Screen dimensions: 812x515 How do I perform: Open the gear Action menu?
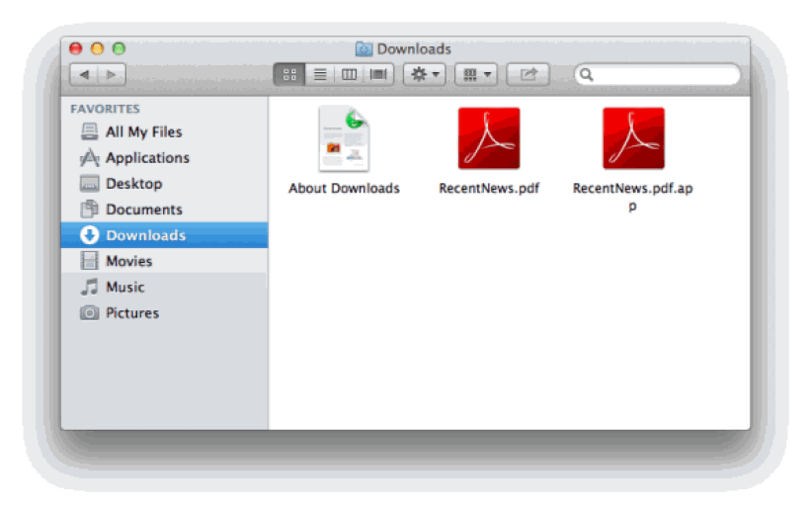point(425,74)
